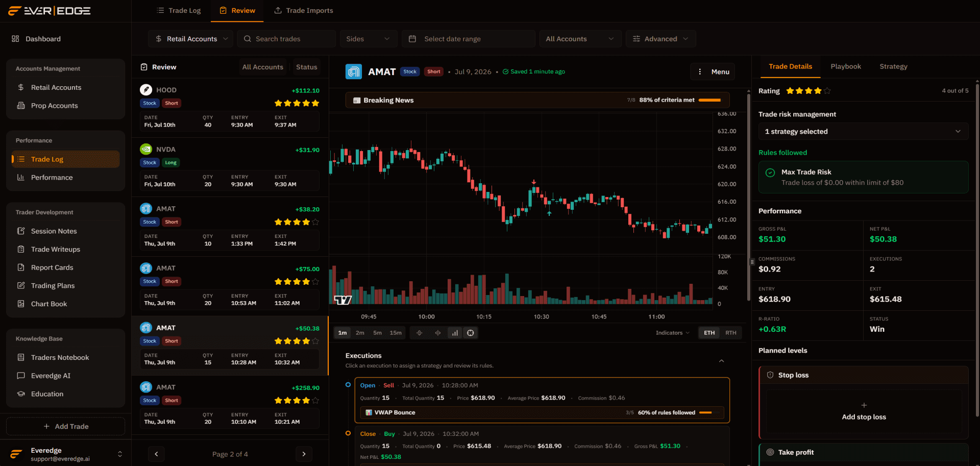Switch chart session to RTH
This screenshot has height=466, width=980.
point(731,333)
